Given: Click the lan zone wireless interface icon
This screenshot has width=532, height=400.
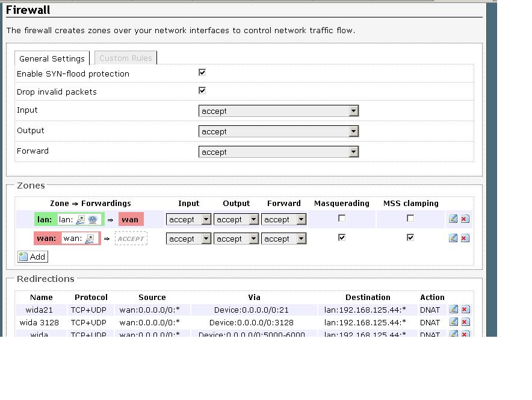Looking at the screenshot, I should tap(93, 220).
